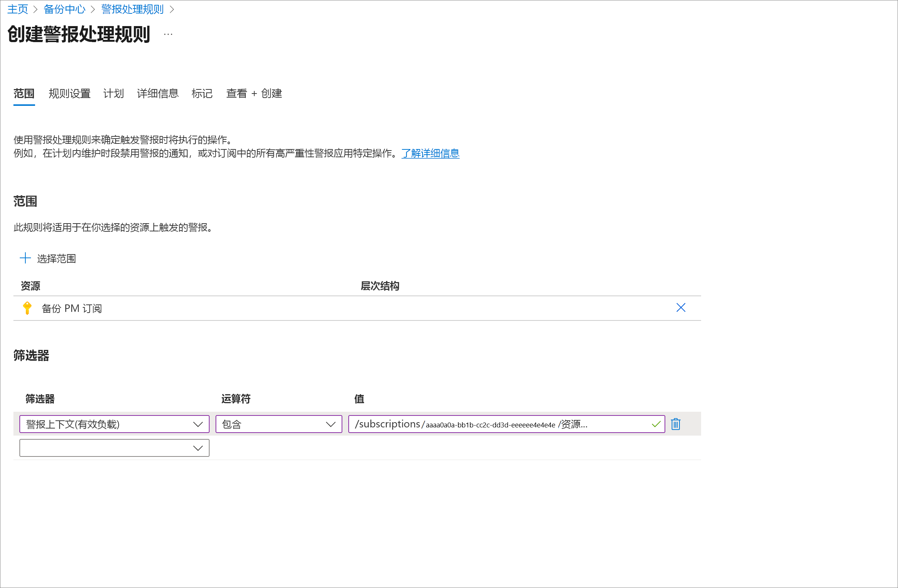
Task: Click the 资源 column header
Action: [x=30, y=286]
